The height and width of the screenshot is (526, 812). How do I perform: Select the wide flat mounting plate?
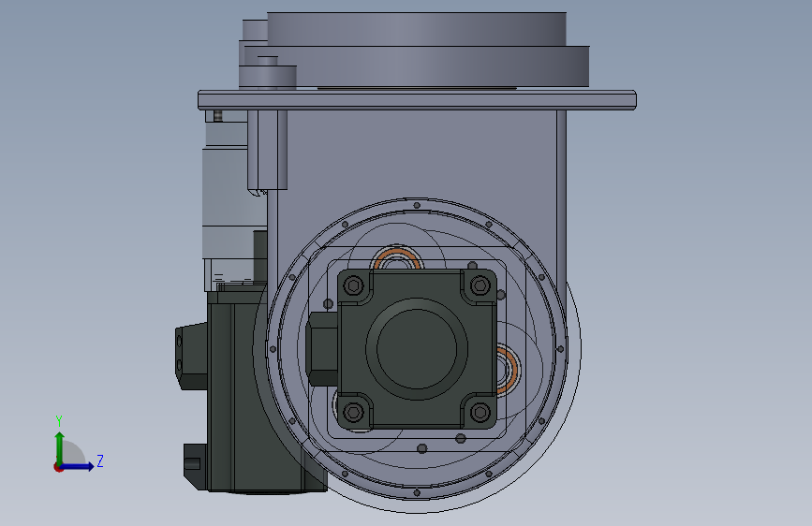(417, 100)
